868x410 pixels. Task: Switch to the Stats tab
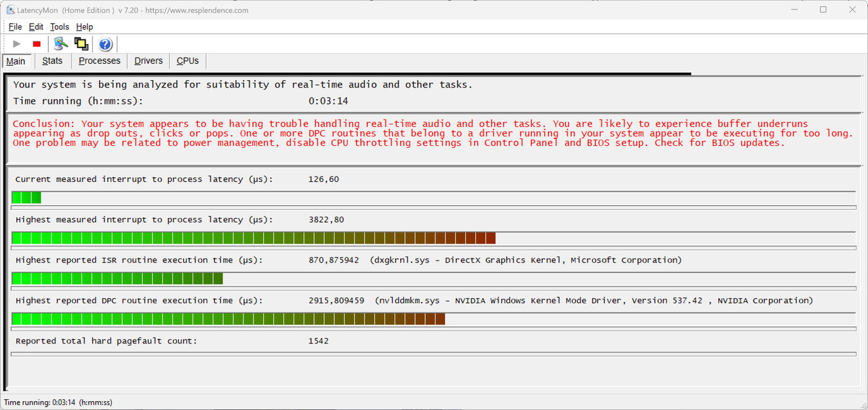coord(52,60)
